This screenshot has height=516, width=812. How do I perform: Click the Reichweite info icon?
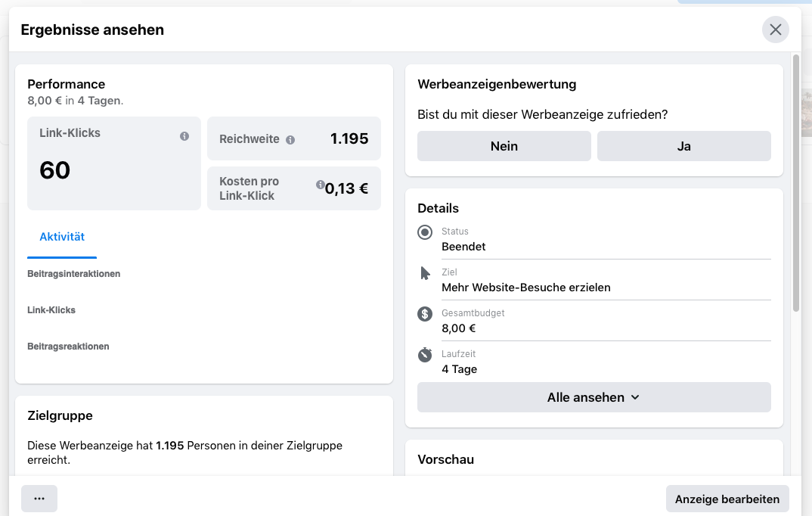(x=290, y=140)
